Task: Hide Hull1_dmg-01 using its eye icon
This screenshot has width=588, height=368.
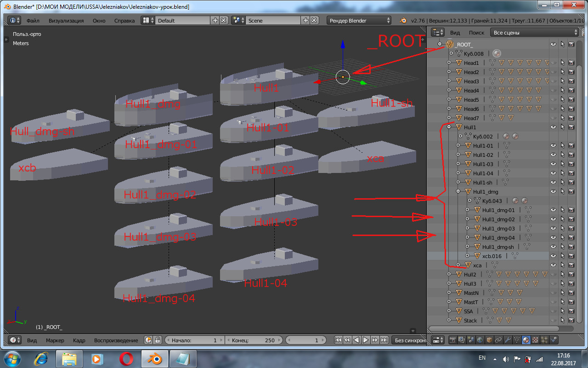Action: tap(553, 210)
